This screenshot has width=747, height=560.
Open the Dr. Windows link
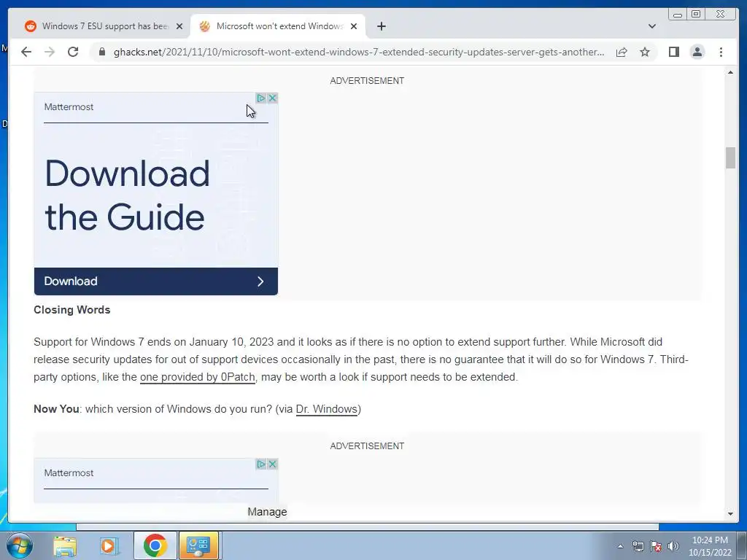326,409
